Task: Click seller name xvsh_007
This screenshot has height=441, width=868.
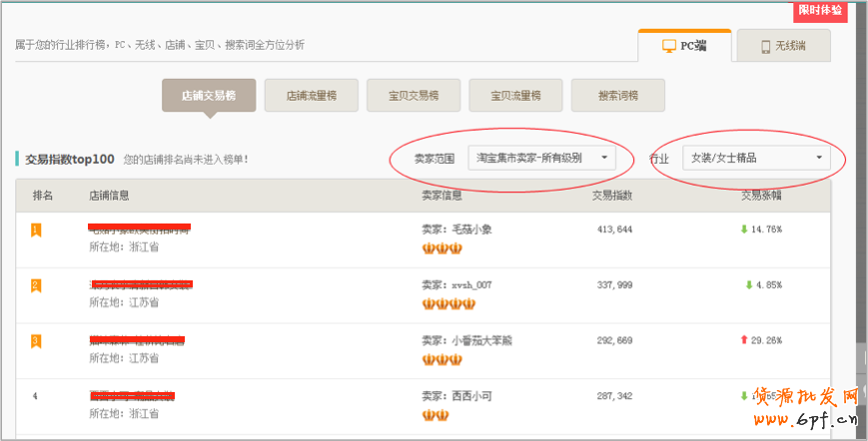Action: pyautogui.click(x=471, y=285)
